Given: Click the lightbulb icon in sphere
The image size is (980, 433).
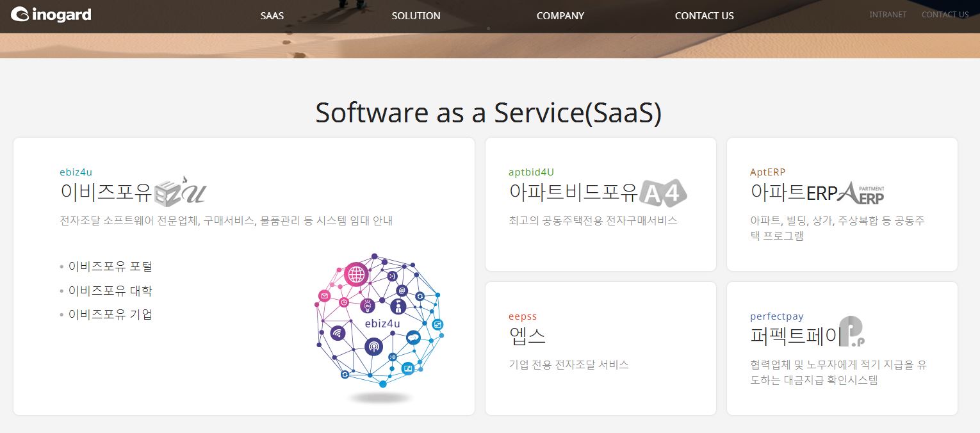Looking at the screenshot, I should coord(368,305).
